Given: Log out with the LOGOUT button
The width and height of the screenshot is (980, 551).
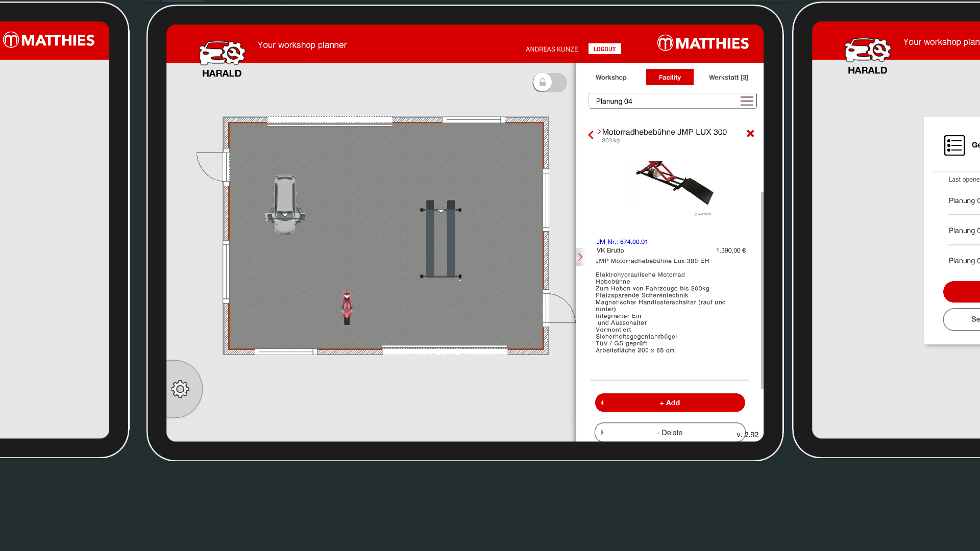Looking at the screenshot, I should tap(605, 49).
